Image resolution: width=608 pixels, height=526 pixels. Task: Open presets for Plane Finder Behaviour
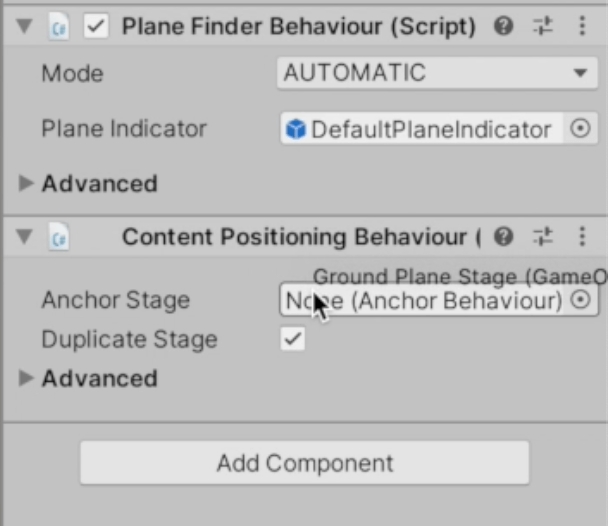tap(543, 27)
